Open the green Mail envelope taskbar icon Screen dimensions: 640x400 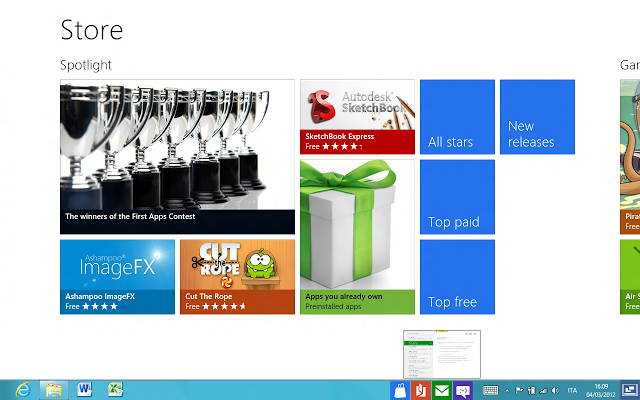442,391
